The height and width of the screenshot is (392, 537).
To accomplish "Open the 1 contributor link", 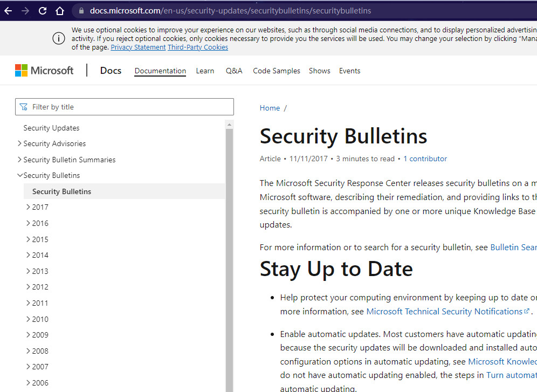I will coord(425,159).
